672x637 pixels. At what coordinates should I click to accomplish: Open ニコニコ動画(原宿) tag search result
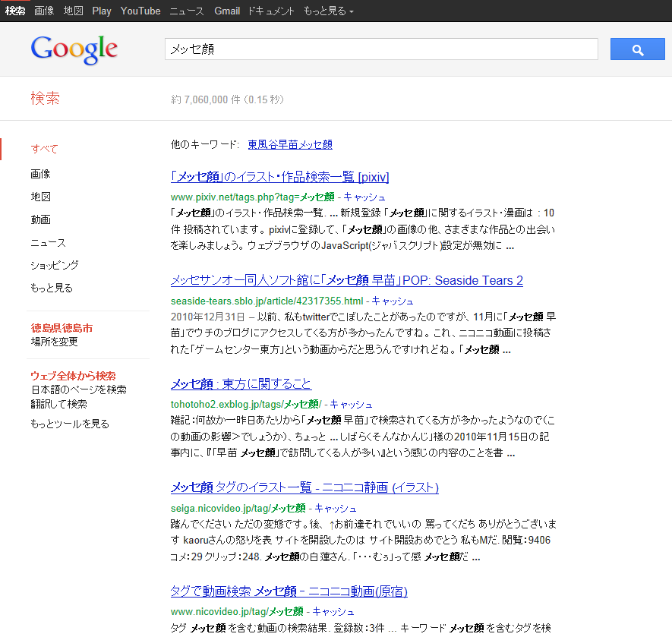click(x=289, y=591)
